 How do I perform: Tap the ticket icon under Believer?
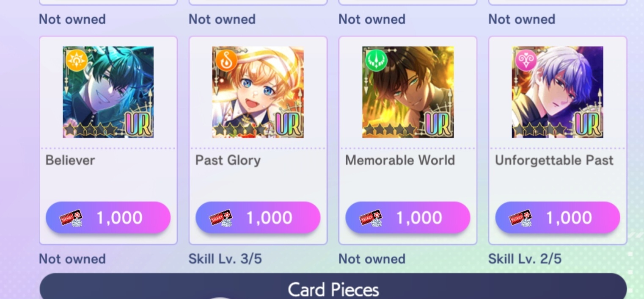click(71, 218)
